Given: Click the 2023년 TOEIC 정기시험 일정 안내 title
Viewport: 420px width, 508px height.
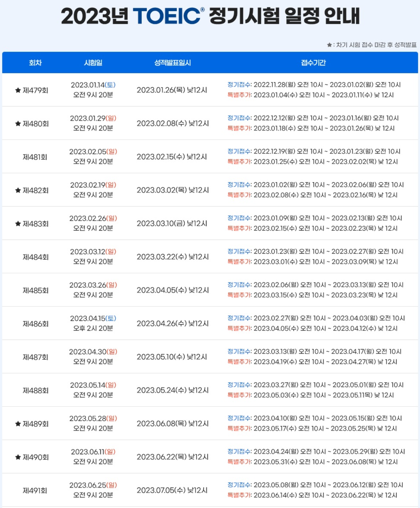Looking at the screenshot, I should (x=210, y=16).
